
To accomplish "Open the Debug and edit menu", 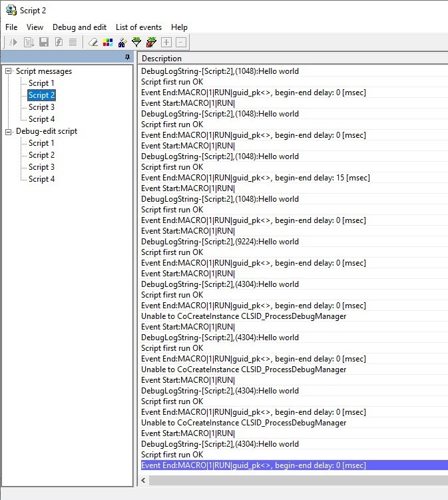I will tap(79, 27).
